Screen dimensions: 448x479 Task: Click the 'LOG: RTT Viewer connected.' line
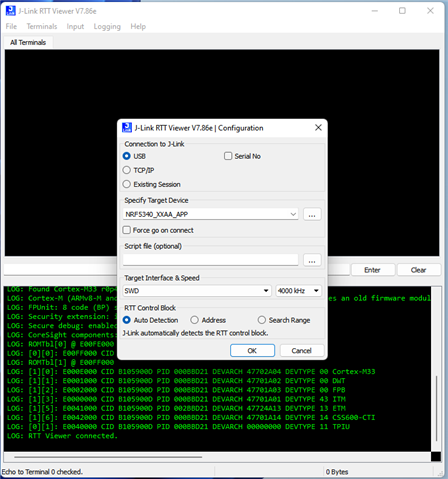click(62, 436)
